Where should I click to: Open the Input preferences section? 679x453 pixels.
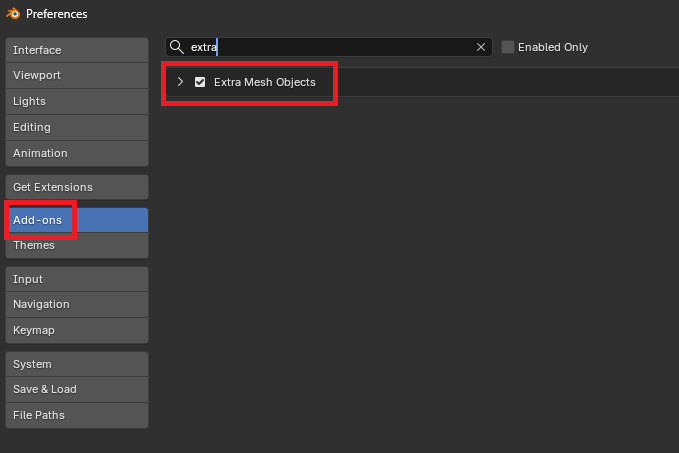[x=77, y=279]
